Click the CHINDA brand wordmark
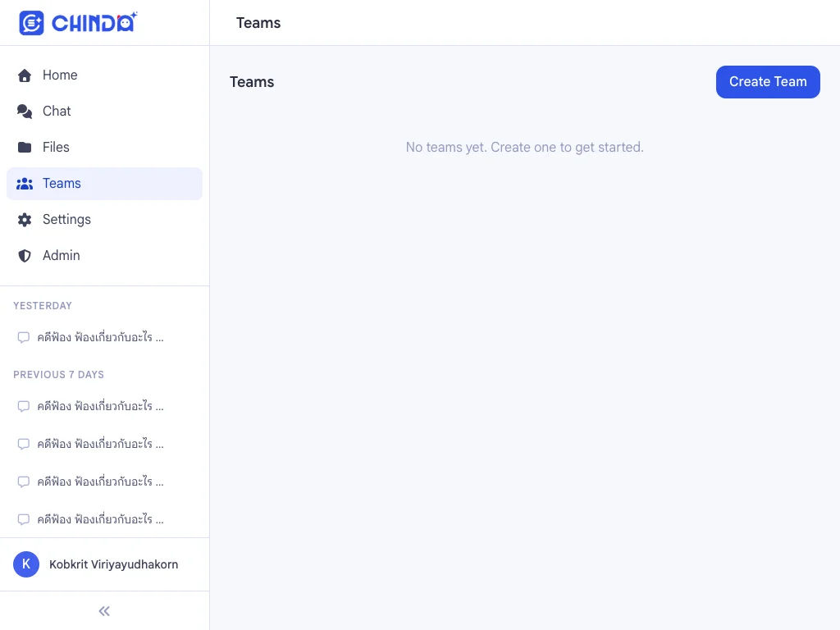 tap(94, 22)
